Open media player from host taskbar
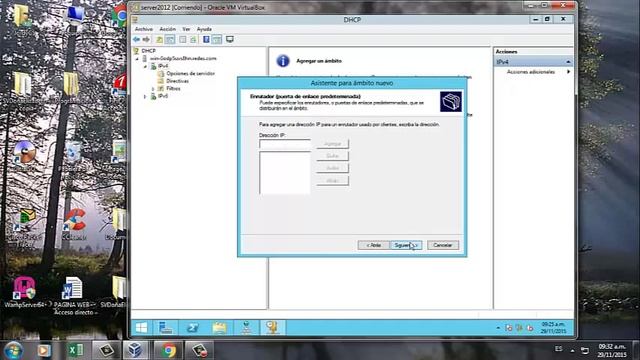The height and width of the screenshot is (360, 640). tap(44, 350)
